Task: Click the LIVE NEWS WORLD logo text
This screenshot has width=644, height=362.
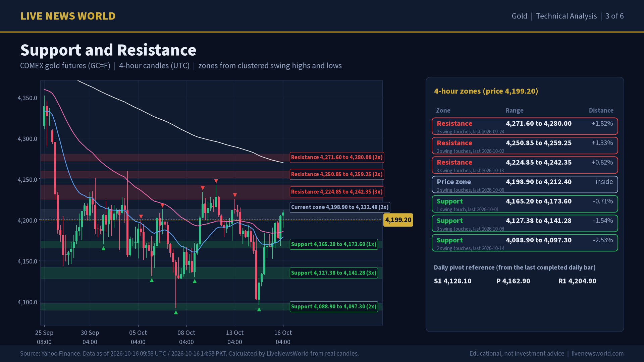Action: [x=68, y=16]
